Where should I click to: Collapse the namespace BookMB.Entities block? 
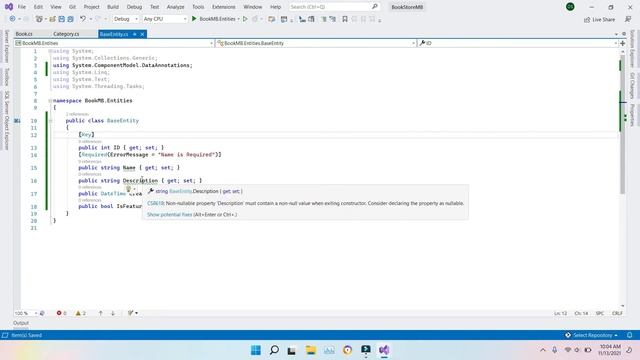[x=50, y=100]
